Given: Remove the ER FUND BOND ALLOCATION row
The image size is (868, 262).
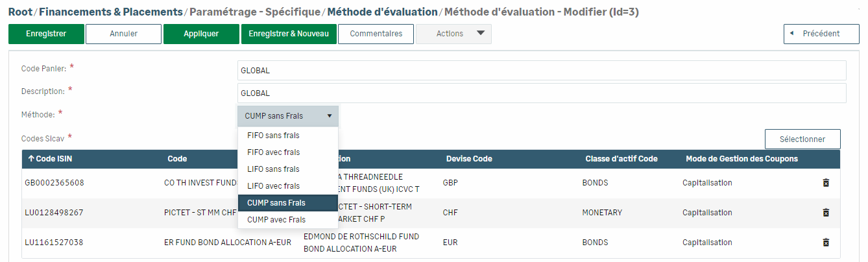Looking at the screenshot, I should [826, 243].
